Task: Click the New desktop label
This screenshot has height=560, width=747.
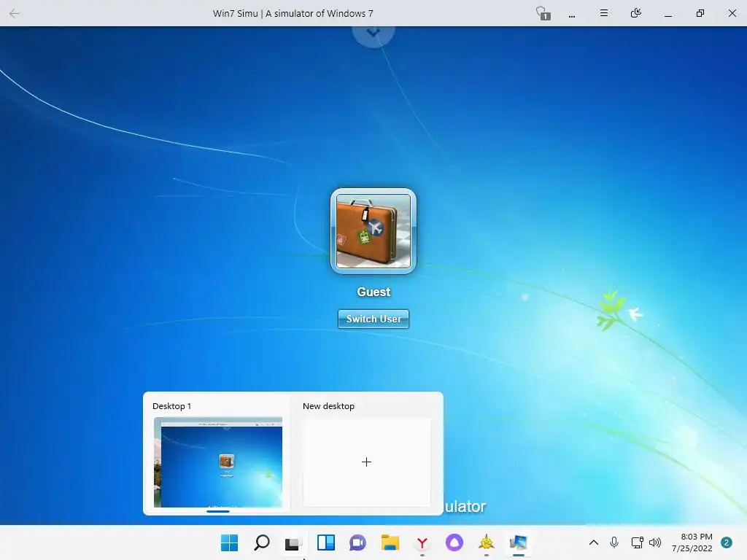Action: [x=328, y=406]
